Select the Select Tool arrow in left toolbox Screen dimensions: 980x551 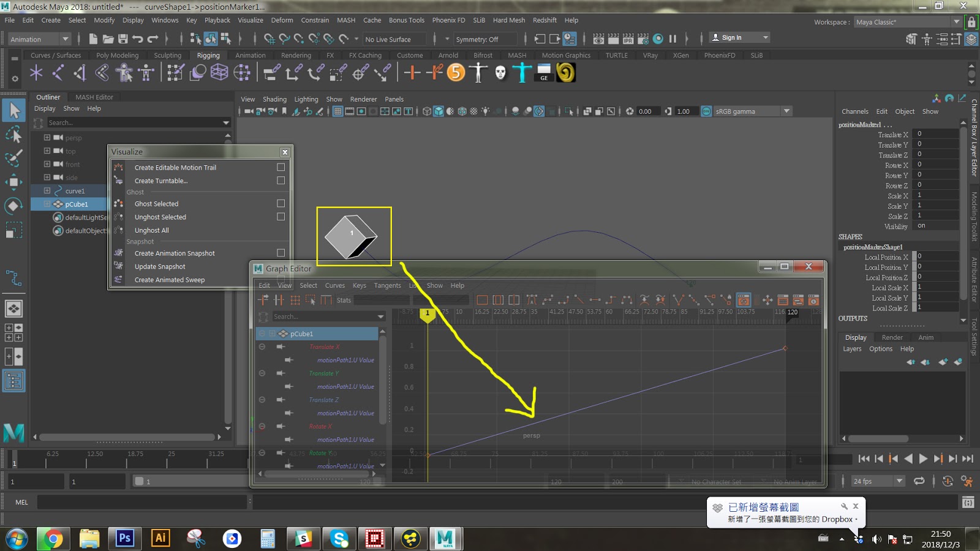point(13,110)
